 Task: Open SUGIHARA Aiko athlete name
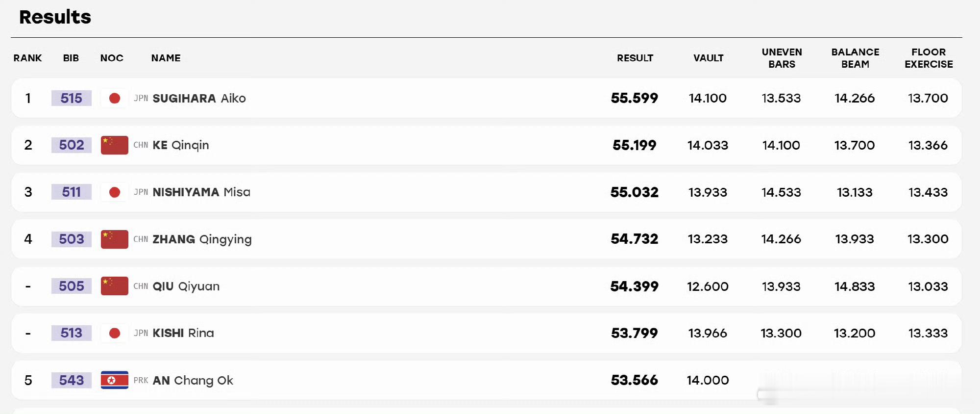point(199,98)
